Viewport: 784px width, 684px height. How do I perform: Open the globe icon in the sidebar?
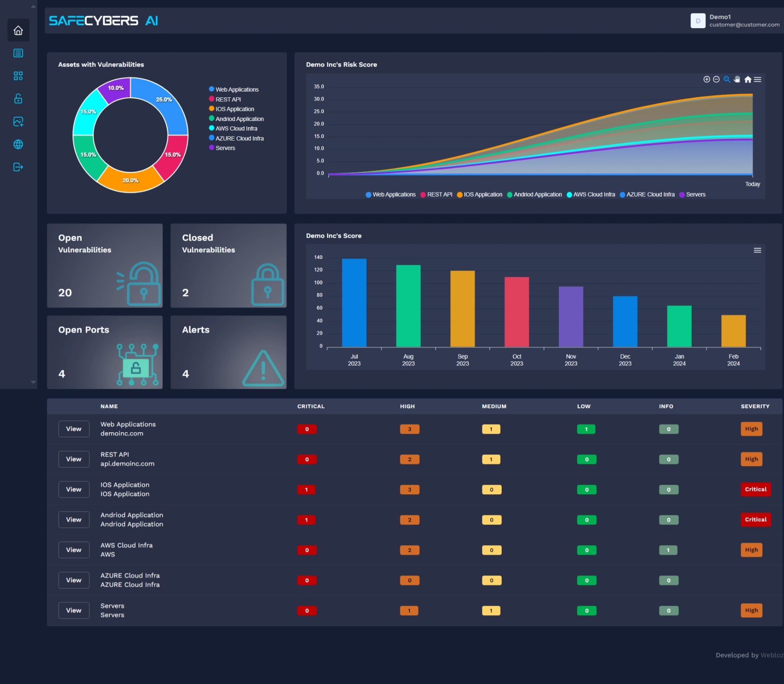(x=18, y=144)
